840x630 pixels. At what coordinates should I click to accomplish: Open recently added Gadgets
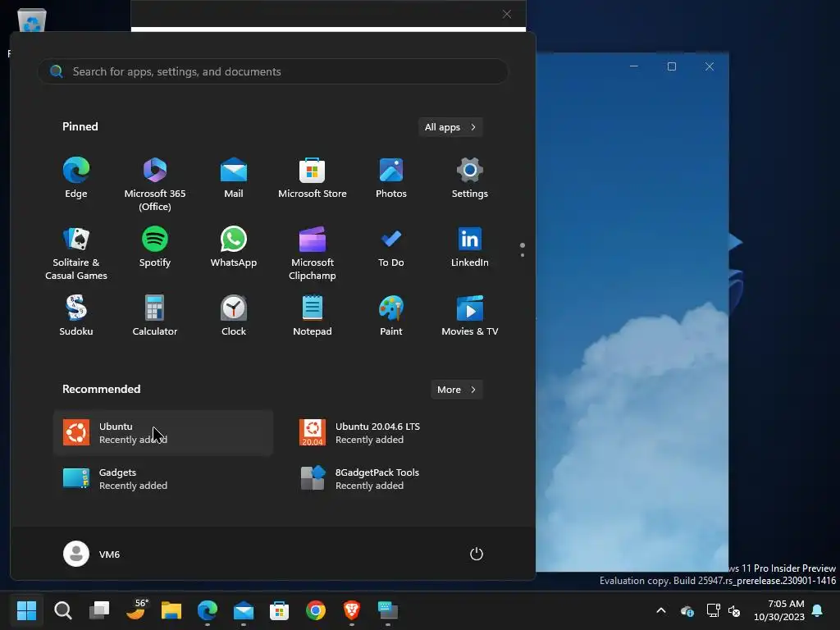[163, 479]
